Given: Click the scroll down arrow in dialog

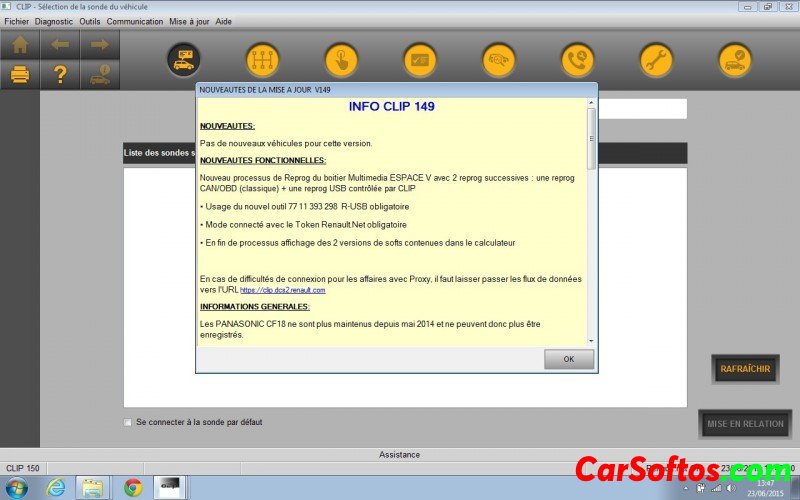Looking at the screenshot, I should point(591,341).
